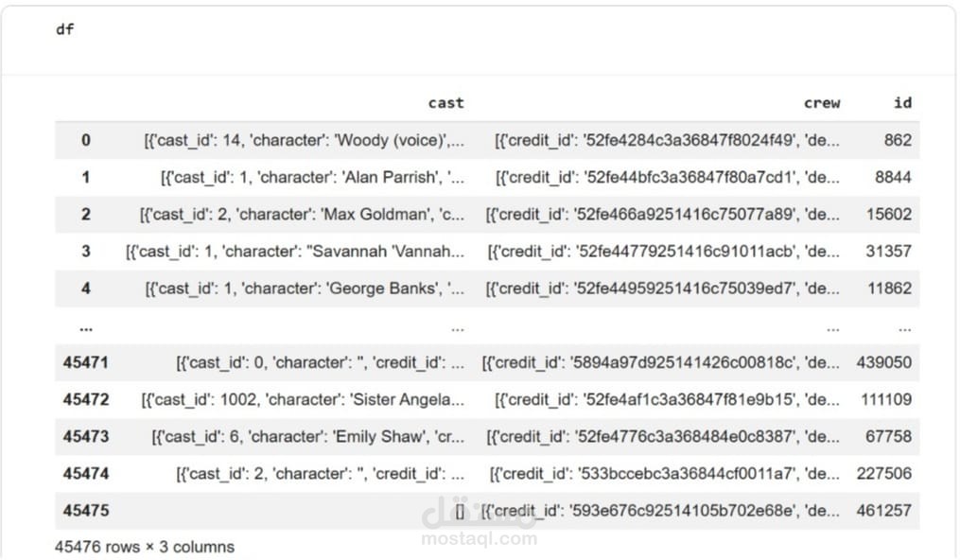Click the mostaql.com watermark logo

tap(480, 523)
